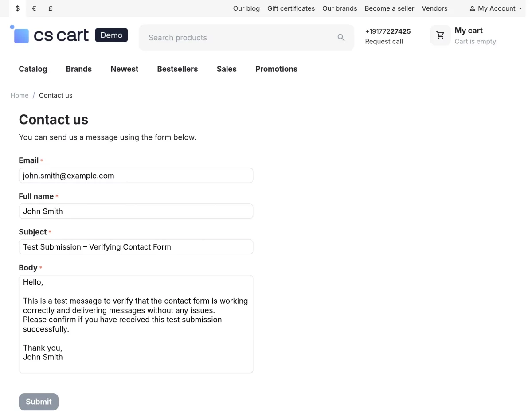532x418 pixels.
Task: Select the Dollar currency symbol
Action: click(18, 8)
